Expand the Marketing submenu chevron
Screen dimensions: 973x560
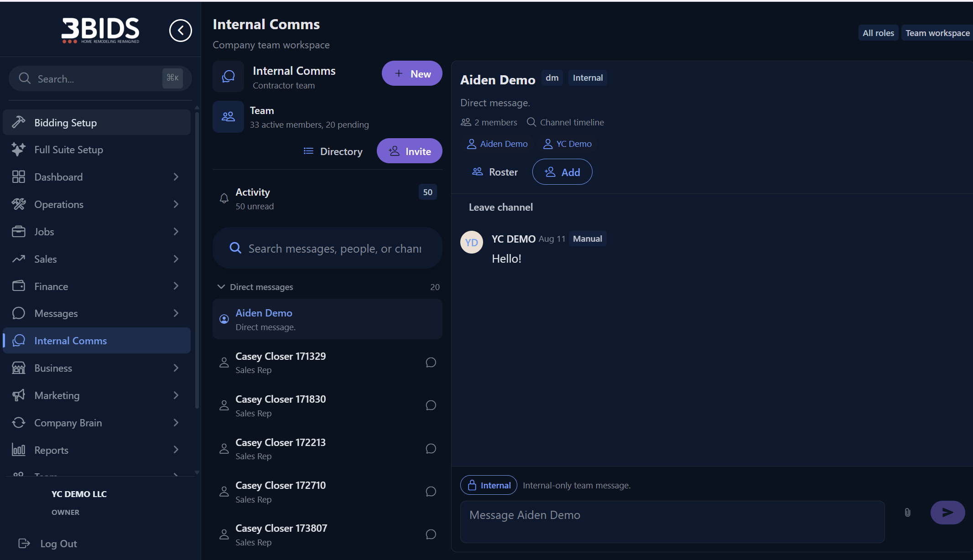pos(176,395)
